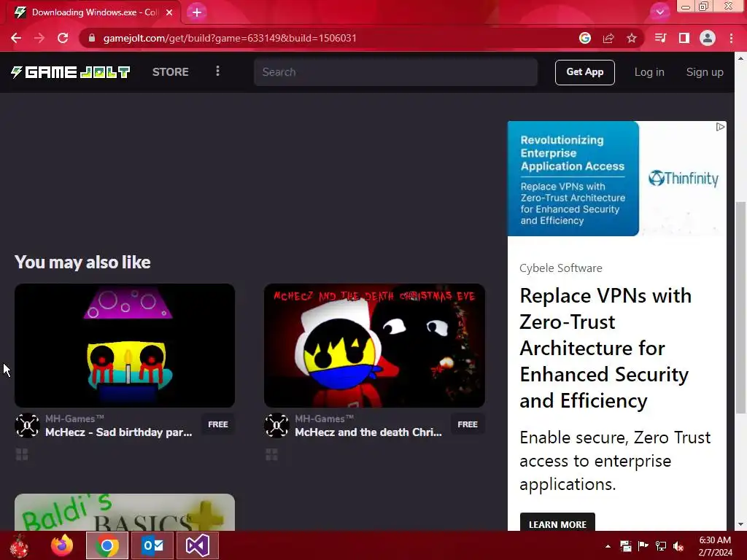
Task: Click the Get App button
Action: pyautogui.click(x=584, y=72)
